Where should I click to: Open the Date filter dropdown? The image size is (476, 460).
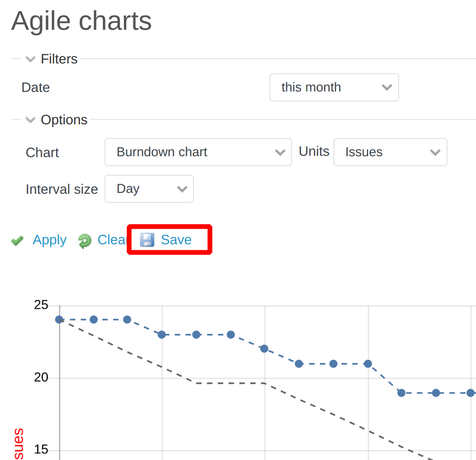386,88
